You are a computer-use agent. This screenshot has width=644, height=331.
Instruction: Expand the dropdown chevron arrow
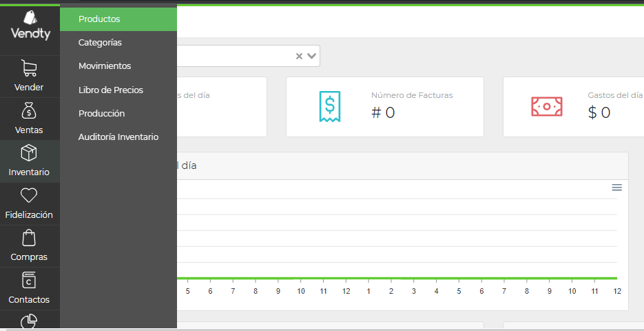tap(312, 56)
